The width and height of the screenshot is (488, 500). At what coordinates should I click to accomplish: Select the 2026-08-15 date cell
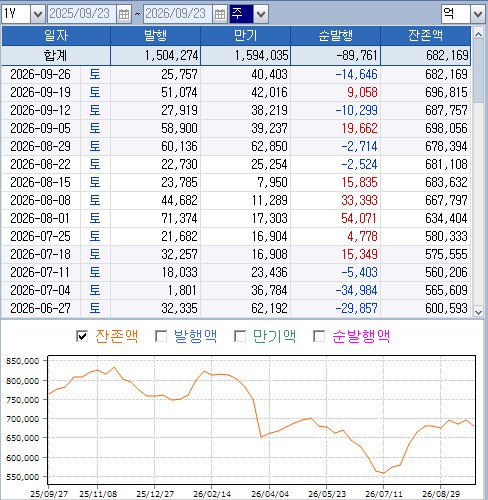[41, 182]
